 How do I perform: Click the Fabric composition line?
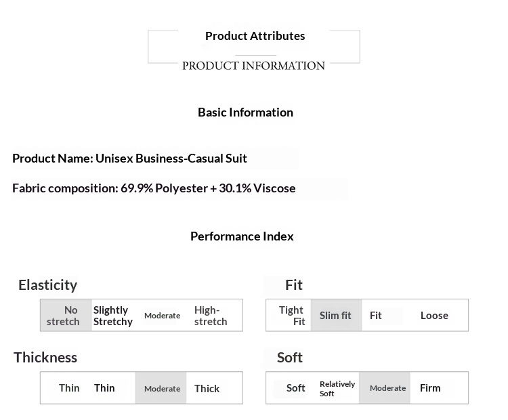154,188
